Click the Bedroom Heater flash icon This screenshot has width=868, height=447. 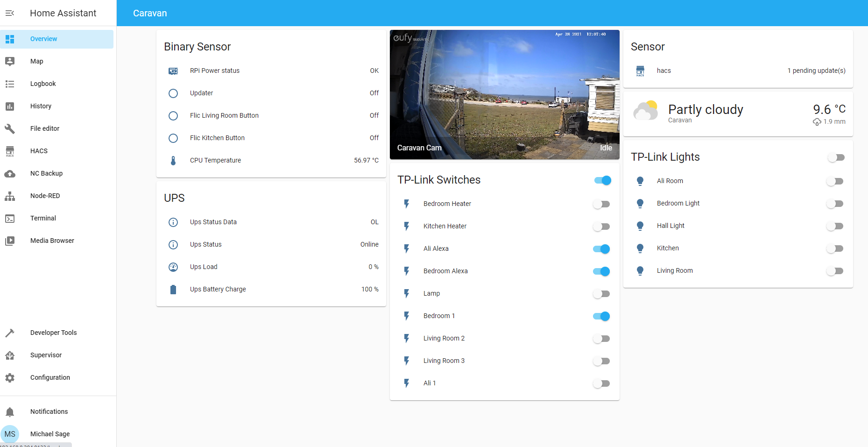[x=407, y=204]
